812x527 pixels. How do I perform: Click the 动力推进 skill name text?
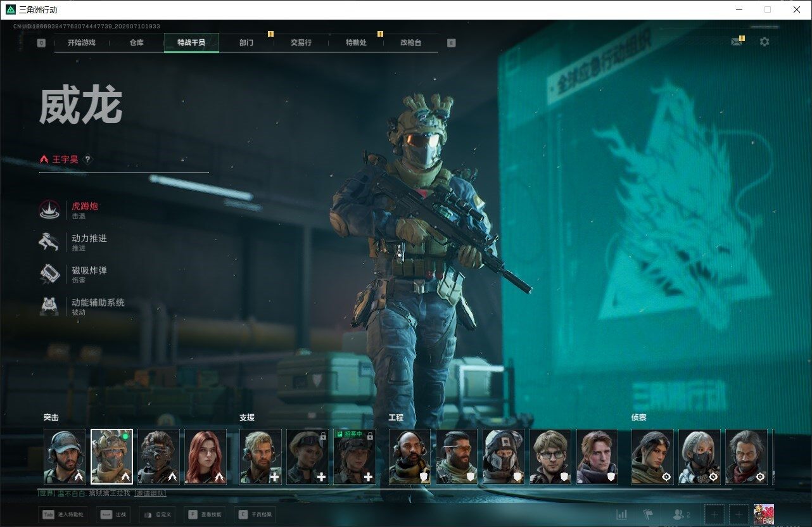point(89,238)
